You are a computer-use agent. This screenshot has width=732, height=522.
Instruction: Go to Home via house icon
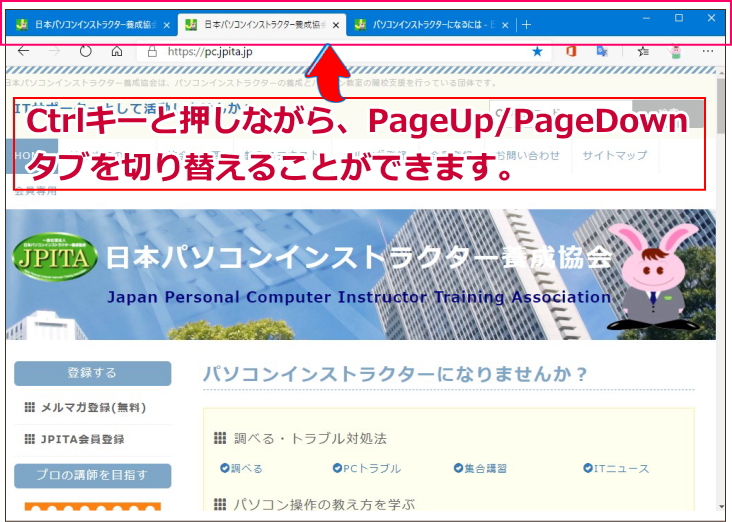click(117, 51)
